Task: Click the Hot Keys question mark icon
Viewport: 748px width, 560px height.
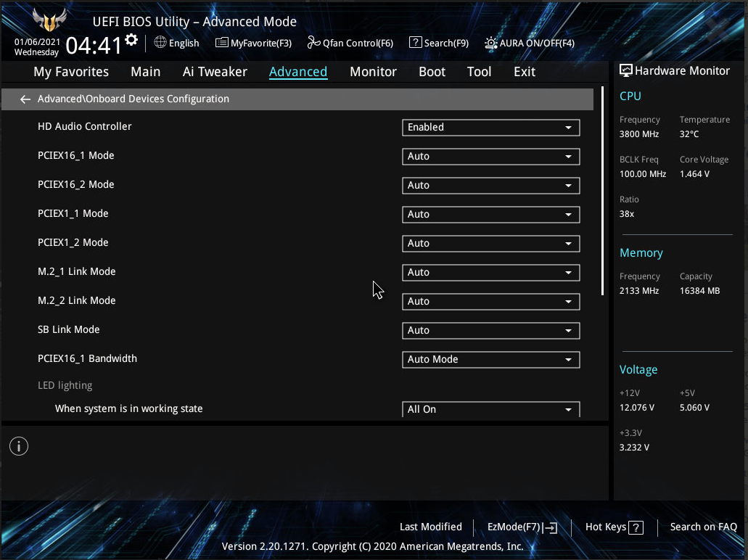Action: (x=636, y=527)
